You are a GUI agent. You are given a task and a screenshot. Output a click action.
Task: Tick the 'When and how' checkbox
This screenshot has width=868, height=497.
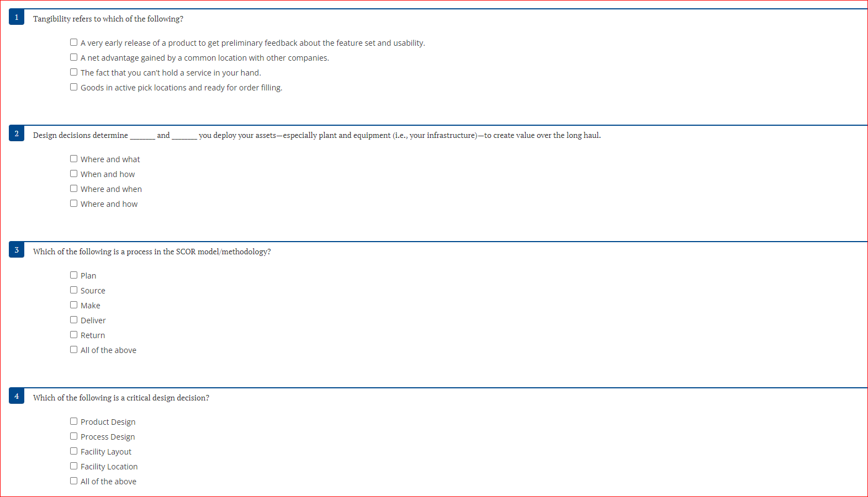[x=73, y=174]
